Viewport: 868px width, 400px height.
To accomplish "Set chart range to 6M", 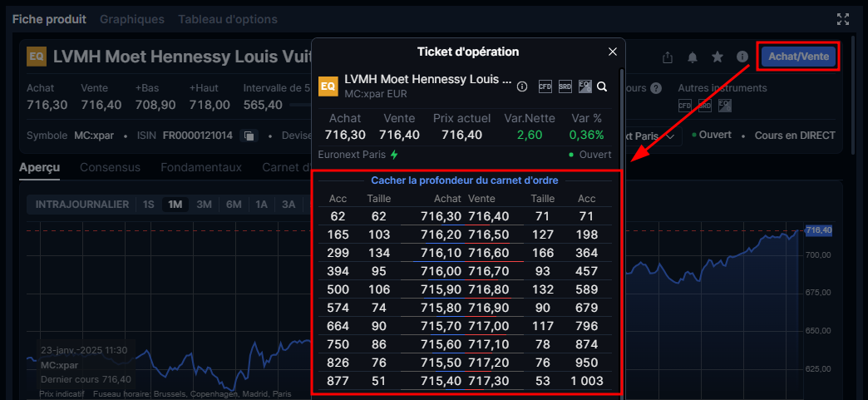I will (234, 205).
